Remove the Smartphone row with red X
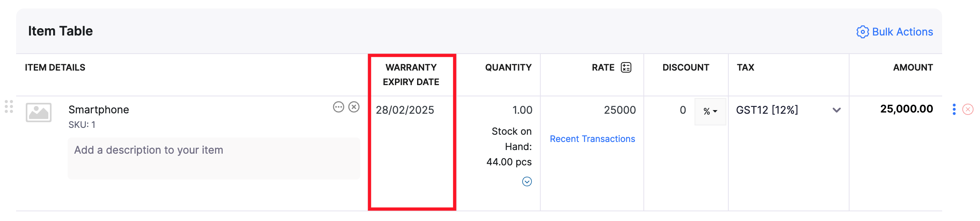980x221 pixels. (x=968, y=109)
